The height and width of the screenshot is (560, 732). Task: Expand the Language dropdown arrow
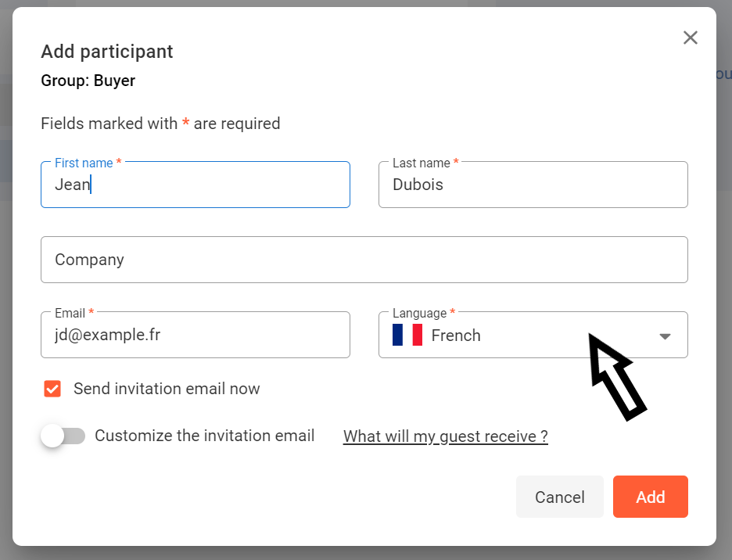[665, 336]
